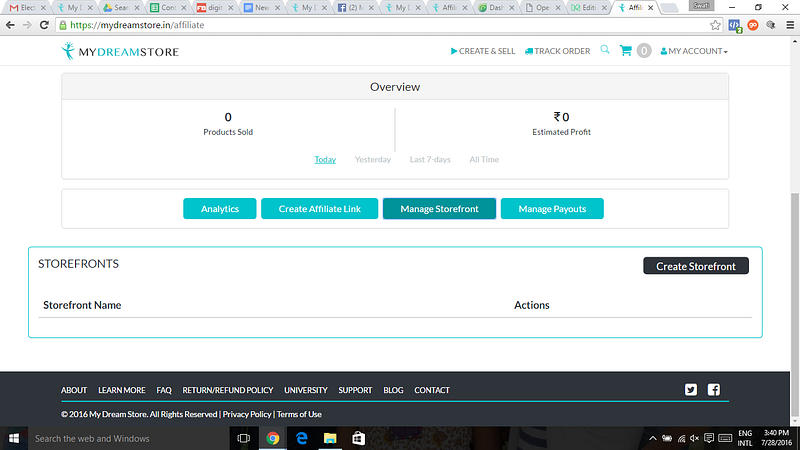Image resolution: width=800 pixels, height=450 pixels.
Task: Select the Today overview filter
Action: pos(325,160)
